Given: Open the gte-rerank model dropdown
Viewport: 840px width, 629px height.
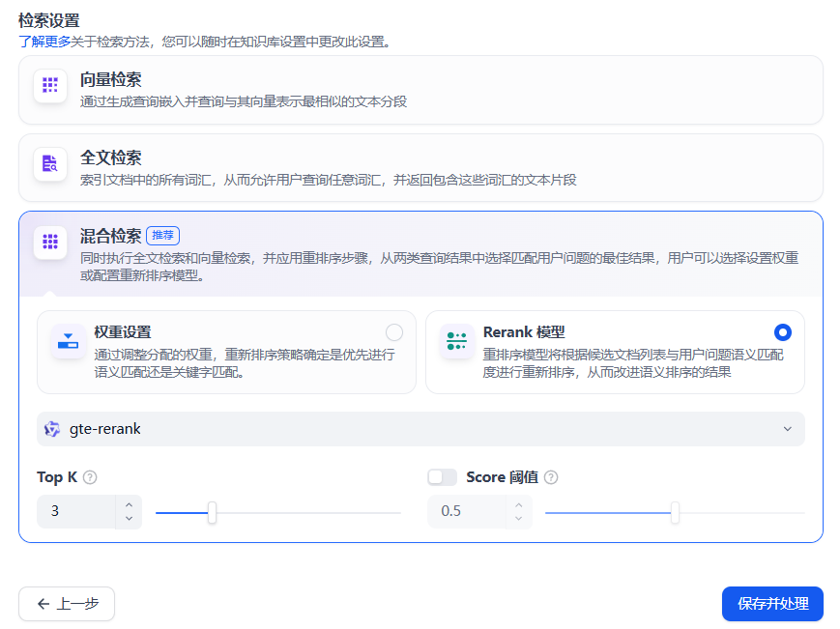Looking at the screenshot, I should click(x=420, y=429).
